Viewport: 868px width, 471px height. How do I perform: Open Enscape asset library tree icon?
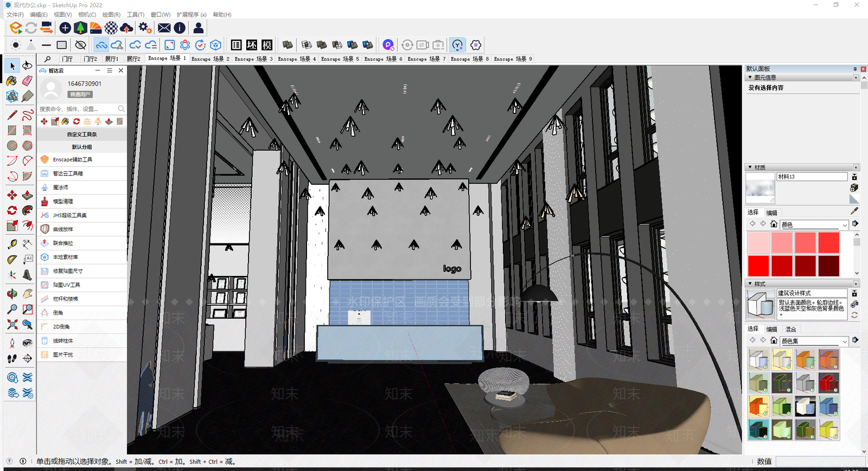[80, 28]
